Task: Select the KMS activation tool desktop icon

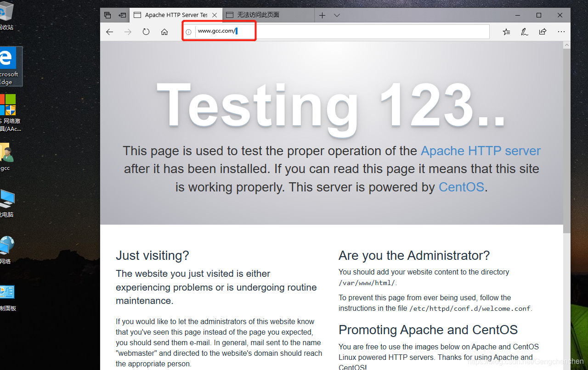Action: coord(9,113)
